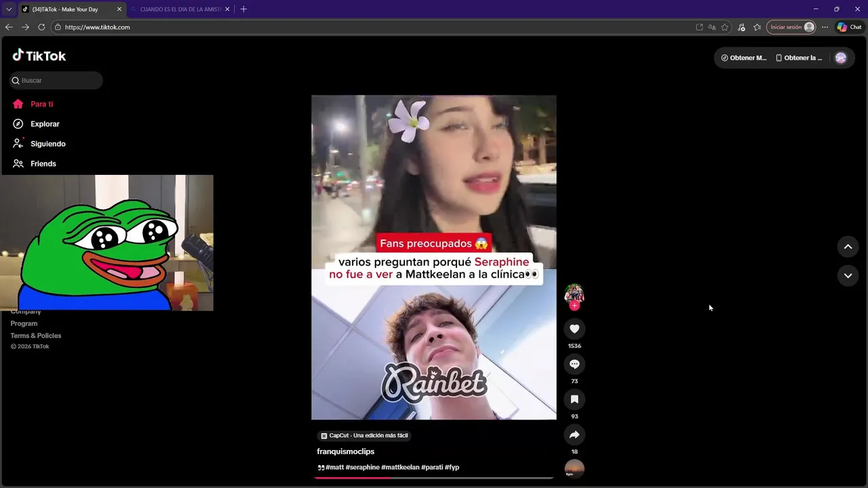
Task: Click the Siguiendo person icon
Action: [x=18, y=144]
